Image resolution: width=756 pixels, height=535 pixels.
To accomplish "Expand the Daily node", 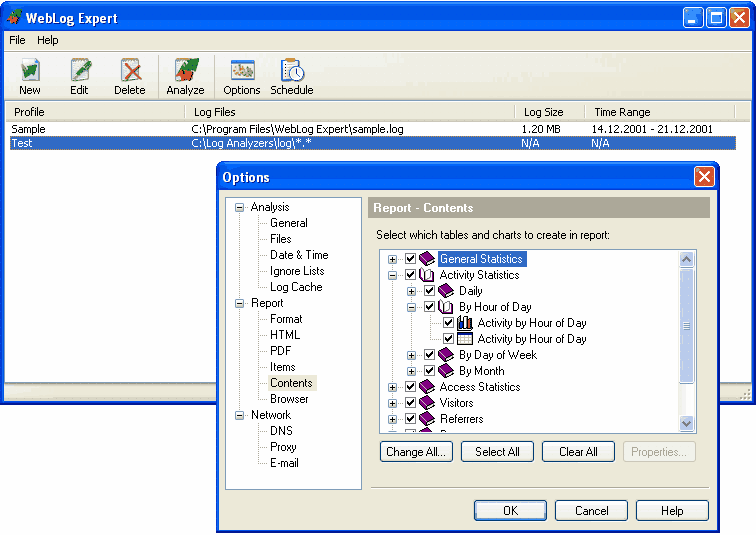I will click(411, 291).
